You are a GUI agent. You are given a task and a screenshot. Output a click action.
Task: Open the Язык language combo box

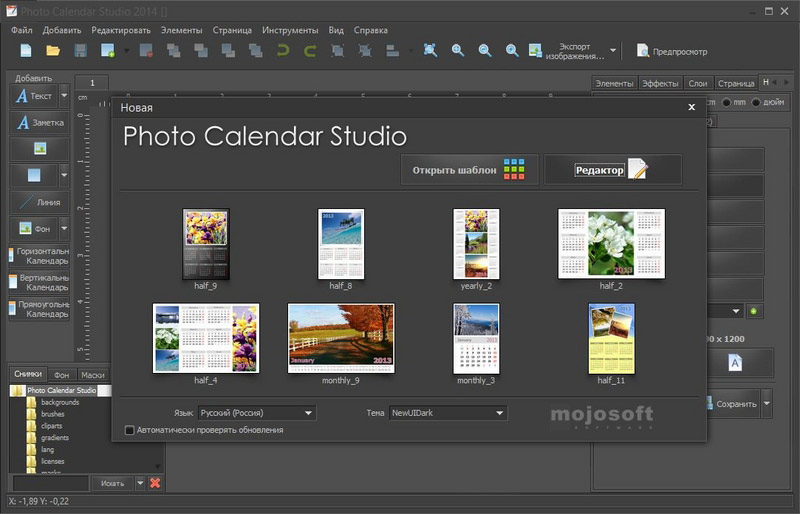click(257, 413)
